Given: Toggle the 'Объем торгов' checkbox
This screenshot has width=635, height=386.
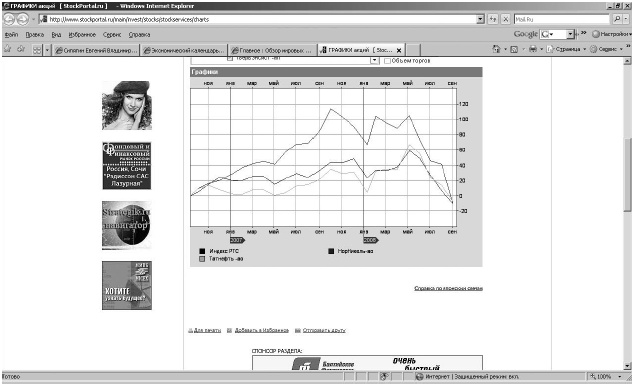Looking at the screenshot, I should [x=387, y=61].
